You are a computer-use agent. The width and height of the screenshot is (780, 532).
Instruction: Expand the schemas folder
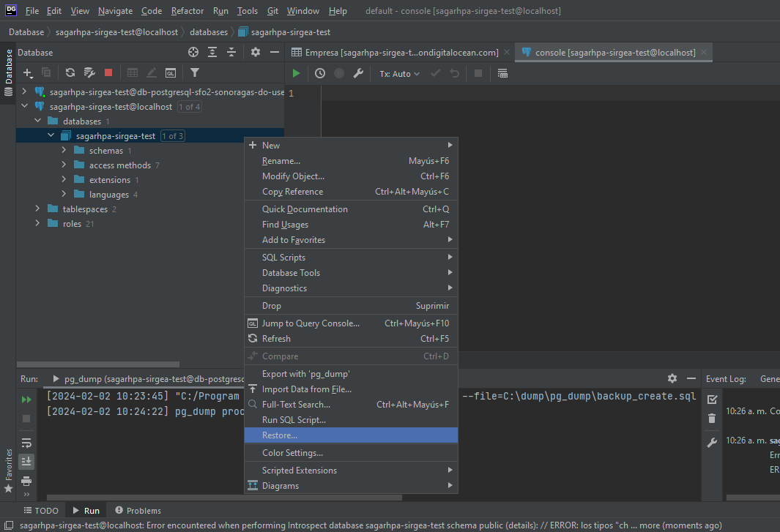click(x=64, y=150)
